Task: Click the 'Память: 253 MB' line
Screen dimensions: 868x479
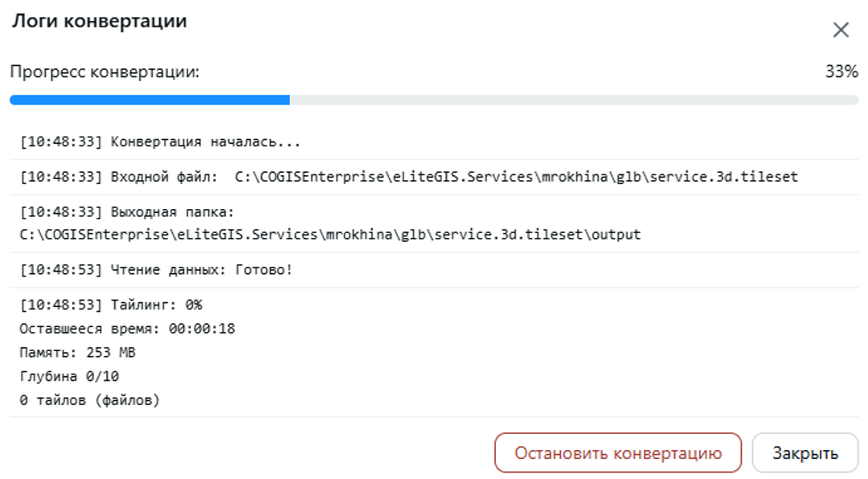Action: [77, 353]
